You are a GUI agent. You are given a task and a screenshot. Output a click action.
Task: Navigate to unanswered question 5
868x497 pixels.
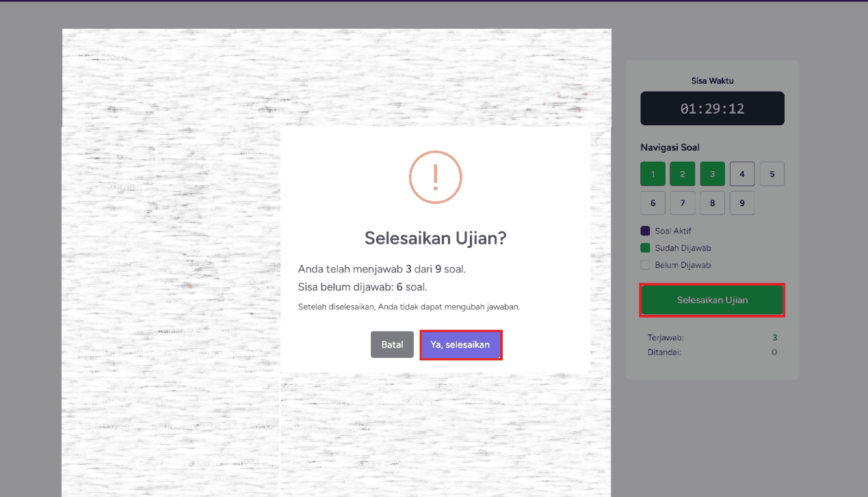click(x=772, y=174)
